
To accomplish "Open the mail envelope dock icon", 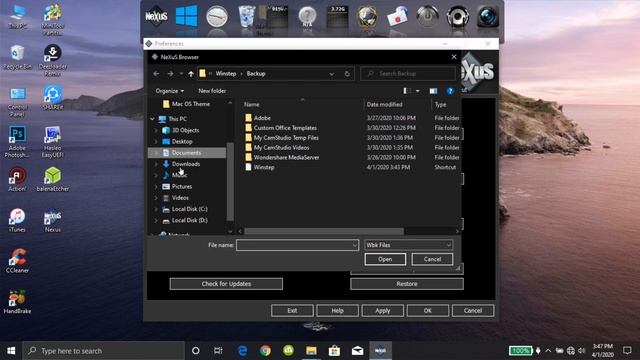I will 397,17.
